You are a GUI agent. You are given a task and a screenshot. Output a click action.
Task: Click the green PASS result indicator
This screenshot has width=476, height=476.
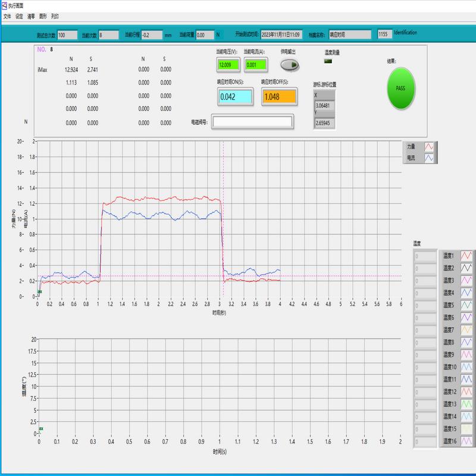pos(400,87)
